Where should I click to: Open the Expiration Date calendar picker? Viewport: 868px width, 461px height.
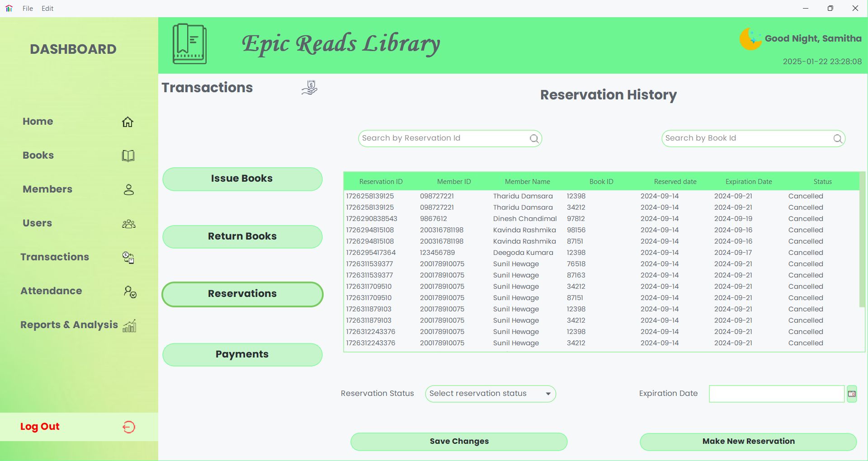tap(851, 394)
